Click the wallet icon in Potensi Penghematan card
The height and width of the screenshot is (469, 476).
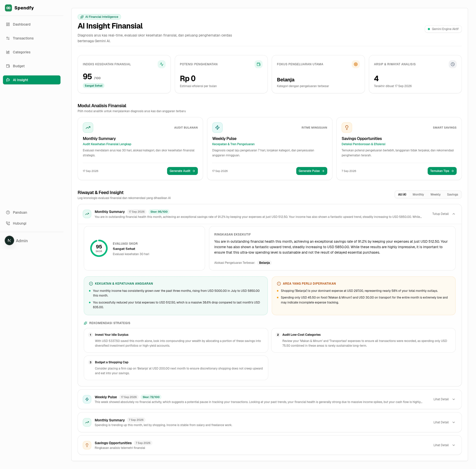[x=258, y=64]
